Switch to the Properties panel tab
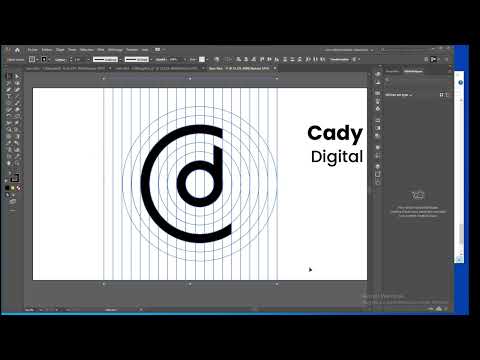The height and width of the screenshot is (360, 480). (392, 71)
